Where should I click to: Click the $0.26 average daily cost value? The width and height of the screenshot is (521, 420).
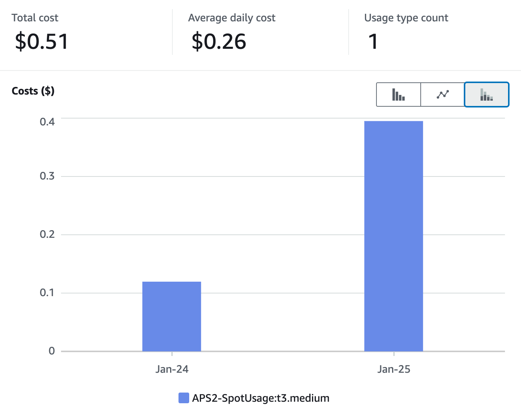click(x=219, y=42)
